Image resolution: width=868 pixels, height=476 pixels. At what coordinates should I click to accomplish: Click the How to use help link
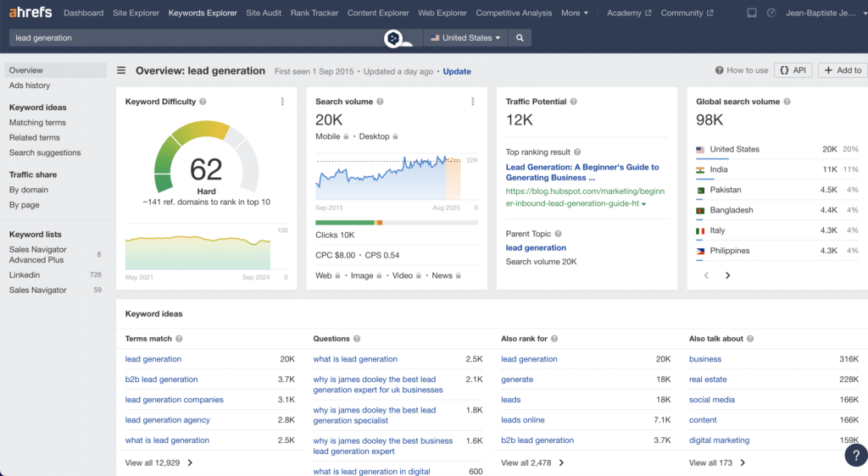coord(742,70)
